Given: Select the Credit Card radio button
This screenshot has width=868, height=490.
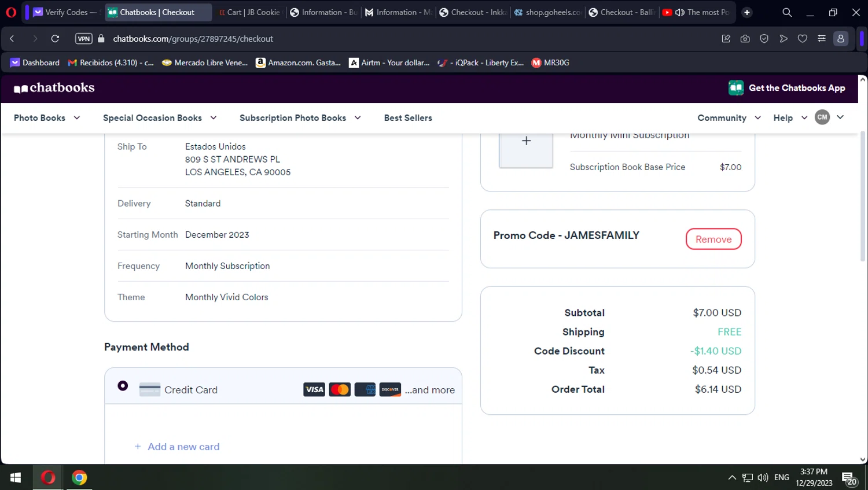Looking at the screenshot, I should click(123, 385).
